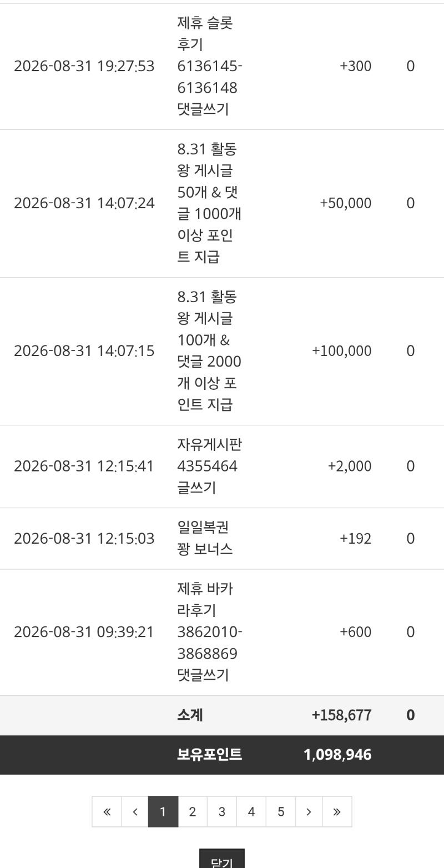
Task: Click the next page › arrow
Action: coord(309,811)
